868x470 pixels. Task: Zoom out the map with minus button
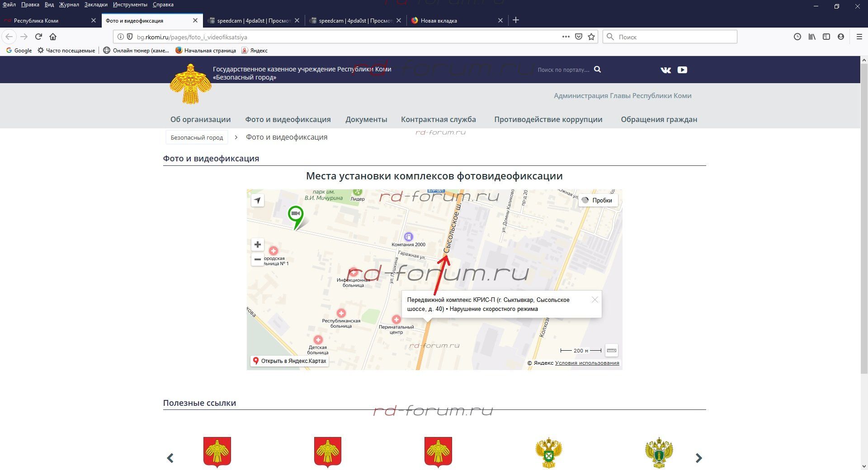(258, 259)
